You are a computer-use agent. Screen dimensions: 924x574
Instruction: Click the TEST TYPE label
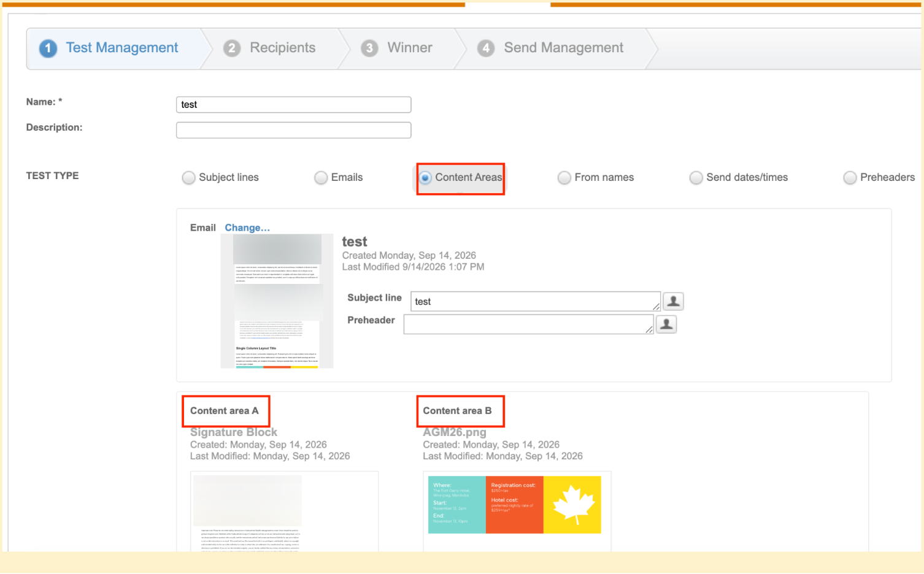click(x=52, y=175)
